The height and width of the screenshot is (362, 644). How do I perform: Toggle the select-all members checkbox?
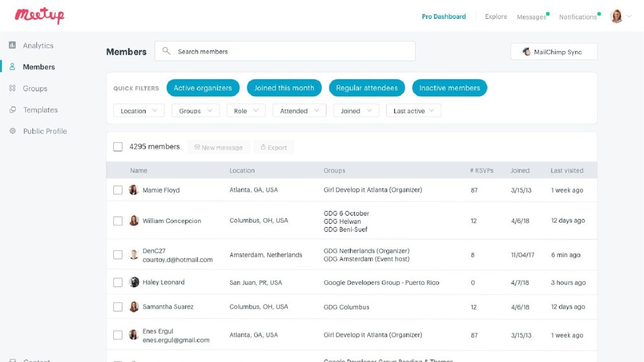pos(118,147)
